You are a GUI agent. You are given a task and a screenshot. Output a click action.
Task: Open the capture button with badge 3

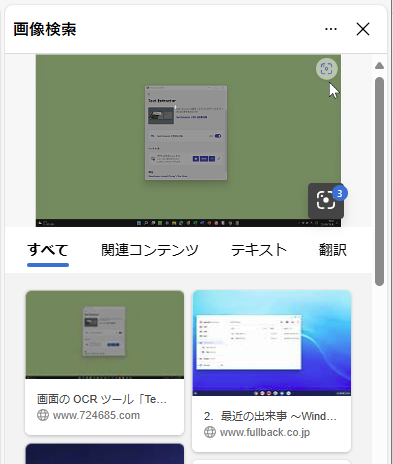tap(326, 200)
